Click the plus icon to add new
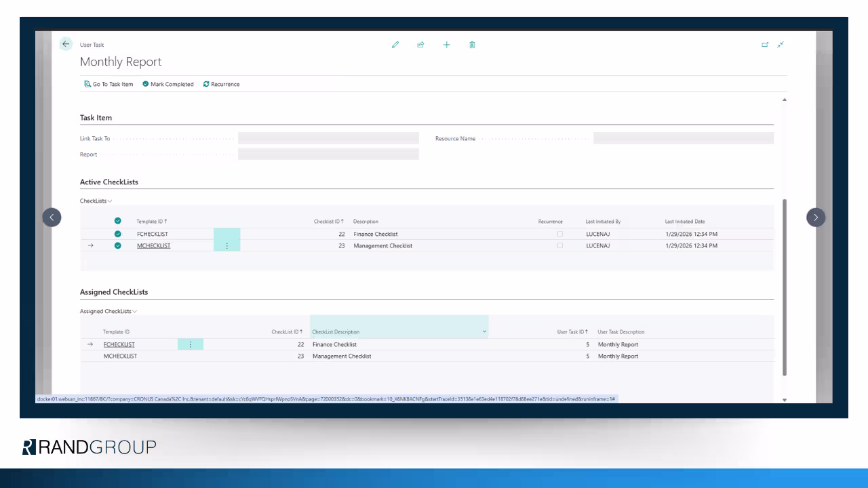Screen dimensions: 868x488 click(x=446, y=45)
